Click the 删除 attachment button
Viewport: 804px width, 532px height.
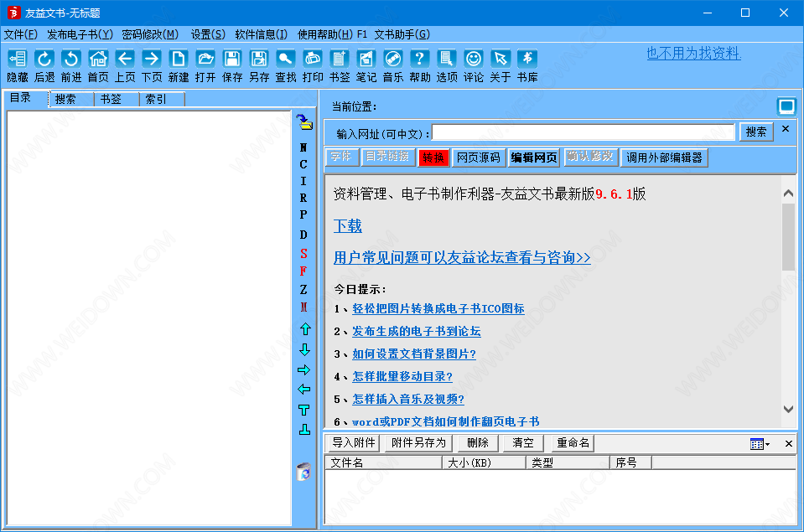coord(478,443)
